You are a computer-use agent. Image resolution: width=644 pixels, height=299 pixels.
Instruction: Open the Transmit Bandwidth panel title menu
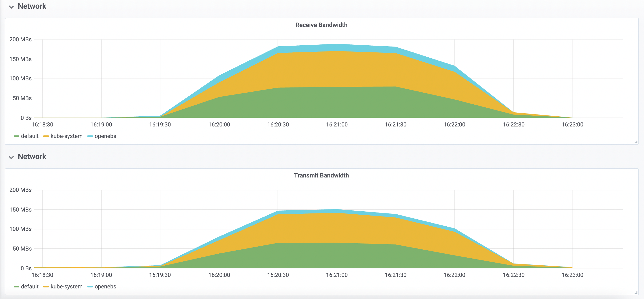click(x=321, y=175)
